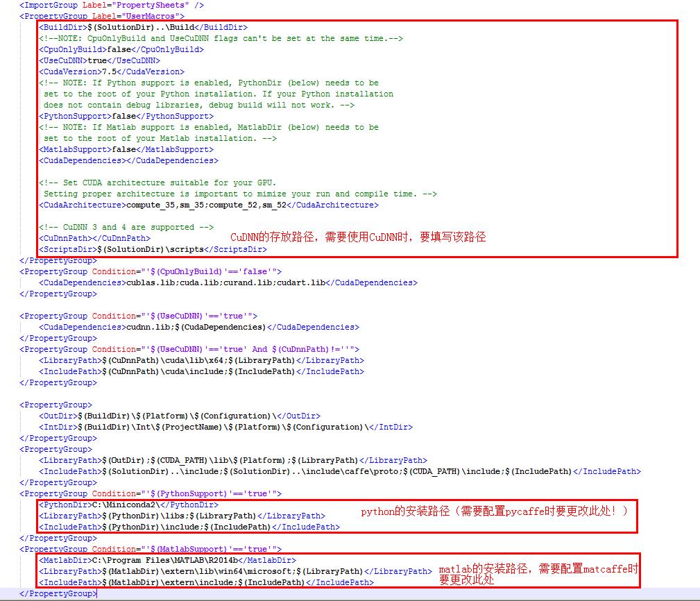Click the PythonDir libs LibraryPath line
The image size is (700, 601).
pos(182,516)
